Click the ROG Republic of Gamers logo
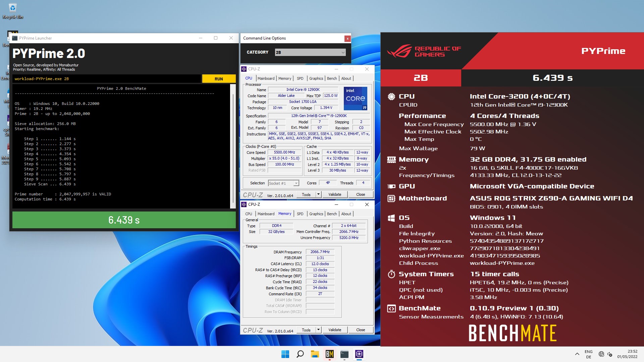The width and height of the screenshot is (644, 362). click(x=424, y=51)
